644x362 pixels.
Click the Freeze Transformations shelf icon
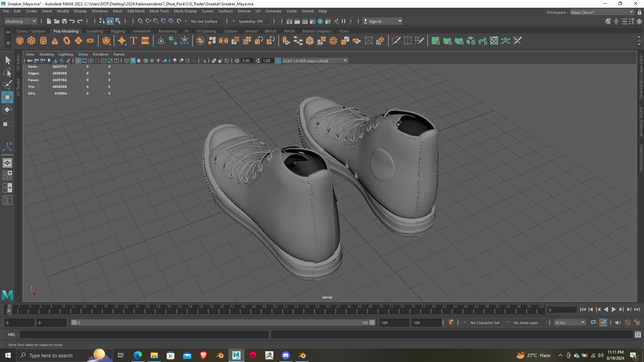coord(185,41)
